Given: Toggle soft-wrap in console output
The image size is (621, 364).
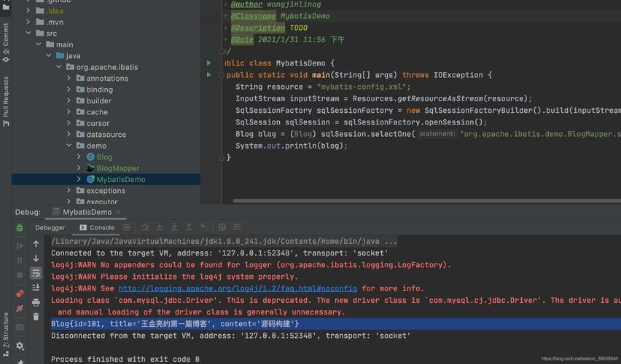Looking at the screenshot, I should coord(36,273).
